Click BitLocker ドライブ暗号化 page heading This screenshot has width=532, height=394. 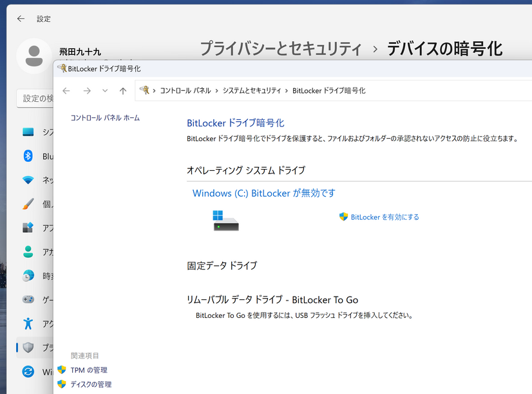pos(236,123)
